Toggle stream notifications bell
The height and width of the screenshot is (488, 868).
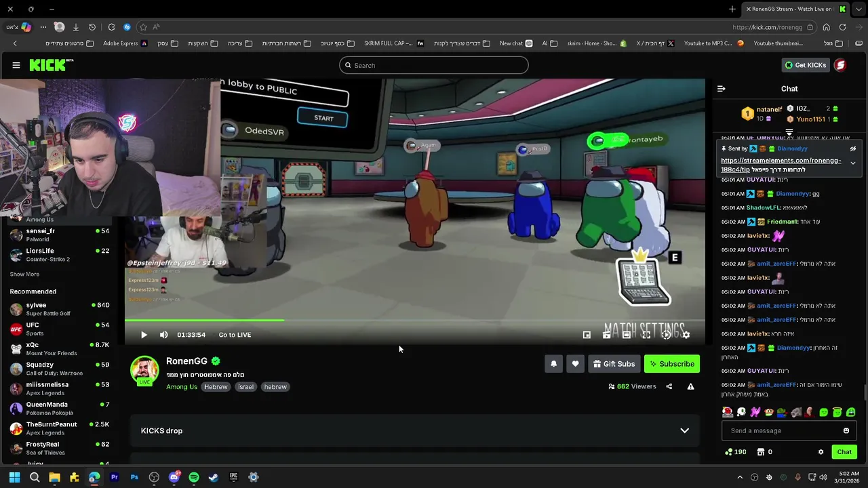553,364
